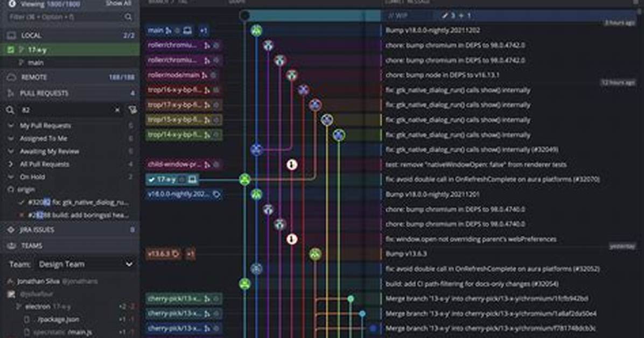644x338 pixels.
Task: Click the 'Show All' button
Action: 118,3
